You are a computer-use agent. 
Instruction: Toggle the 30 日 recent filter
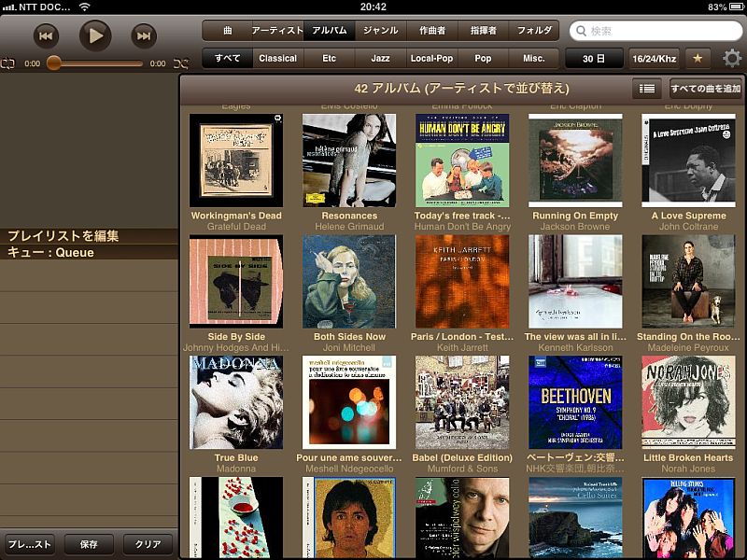pyautogui.click(x=594, y=59)
